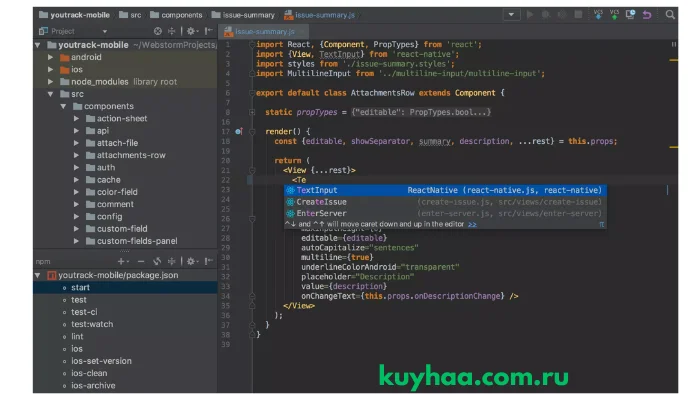Click the reload scripts icon in npm panel
The image size is (700, 394).
(x=157, y=261)
